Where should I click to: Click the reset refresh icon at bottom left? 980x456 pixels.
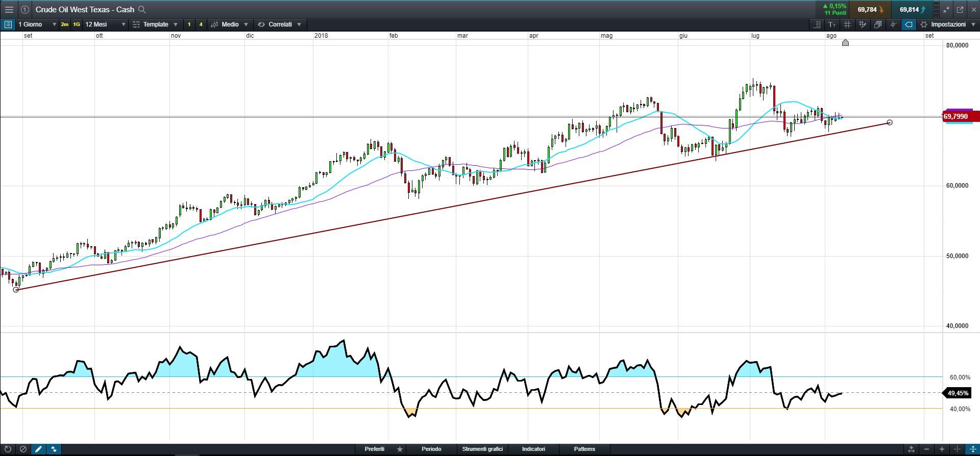(x=8, y=449)
